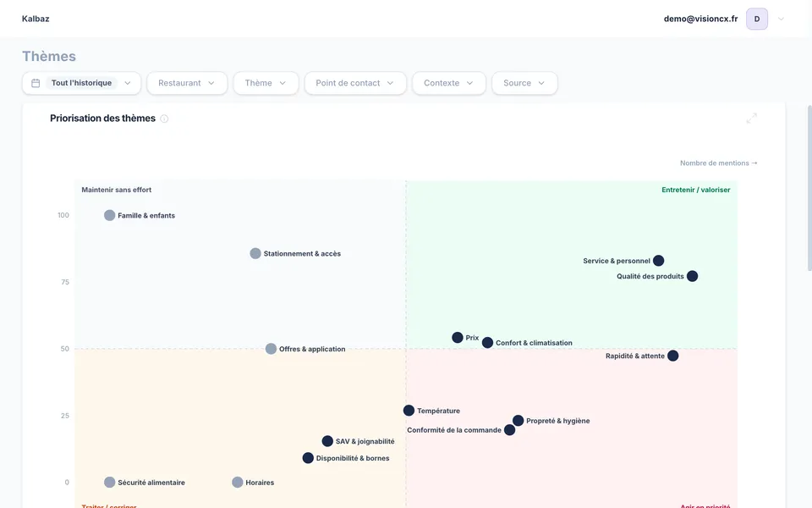This screenshot has height=508, width=812.
Task: Select the Stationnement & accès data point
Action: click(255, 253)
